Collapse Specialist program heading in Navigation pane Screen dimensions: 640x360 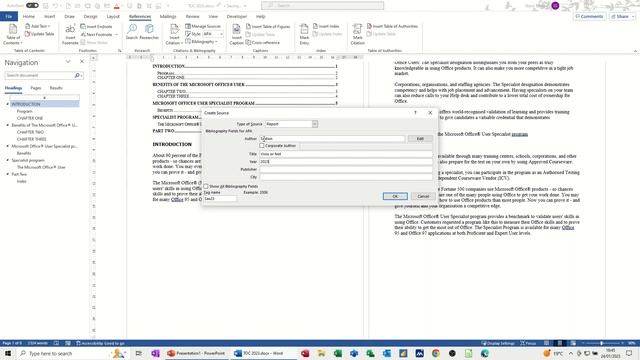click(x=7, y=160)
